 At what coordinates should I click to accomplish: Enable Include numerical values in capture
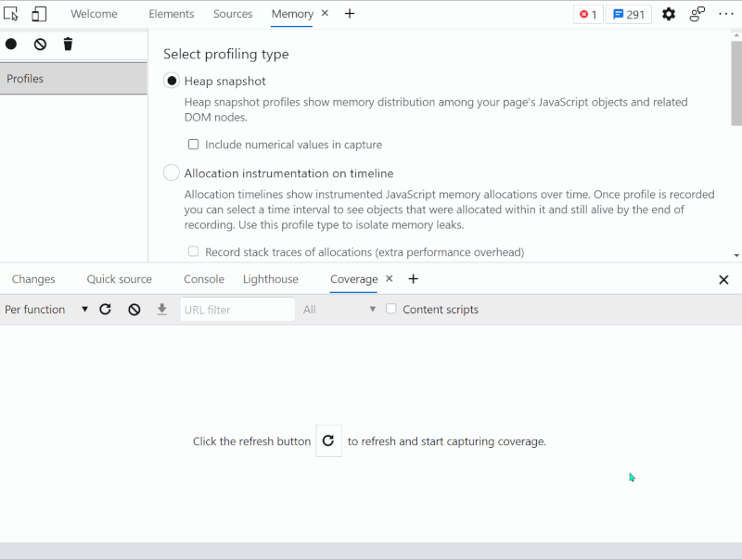coord(193,144)
